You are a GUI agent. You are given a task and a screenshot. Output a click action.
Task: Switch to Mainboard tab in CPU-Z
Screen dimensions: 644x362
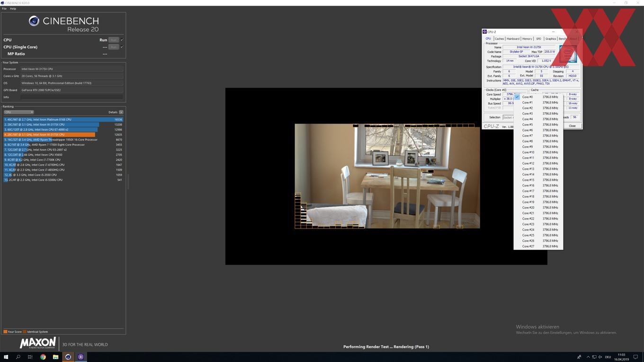point(513,39)
